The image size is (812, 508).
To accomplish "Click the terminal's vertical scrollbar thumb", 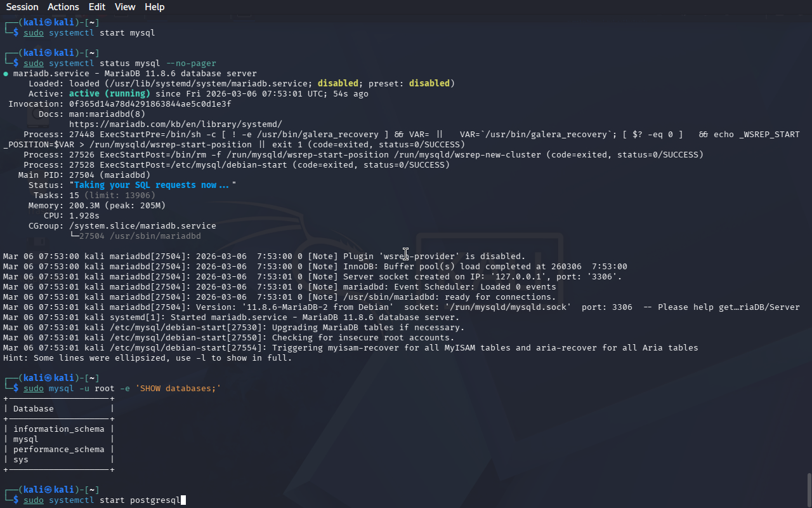I will click(808, 489).
